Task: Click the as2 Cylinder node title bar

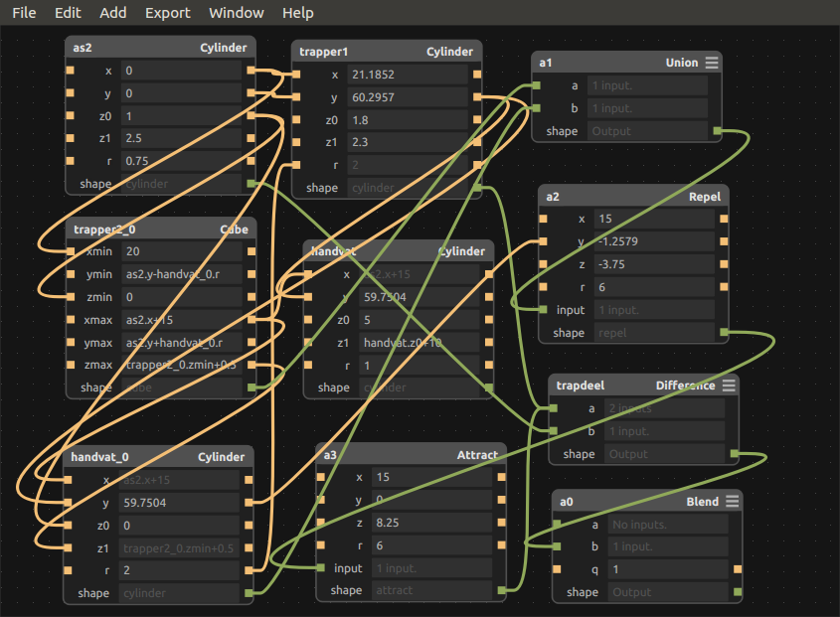Action: point(160,48)
